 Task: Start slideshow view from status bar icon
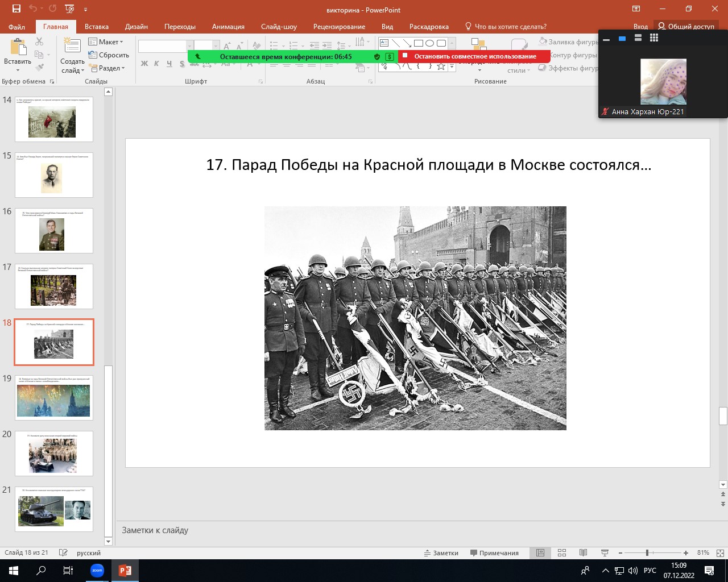coord(605,553)
